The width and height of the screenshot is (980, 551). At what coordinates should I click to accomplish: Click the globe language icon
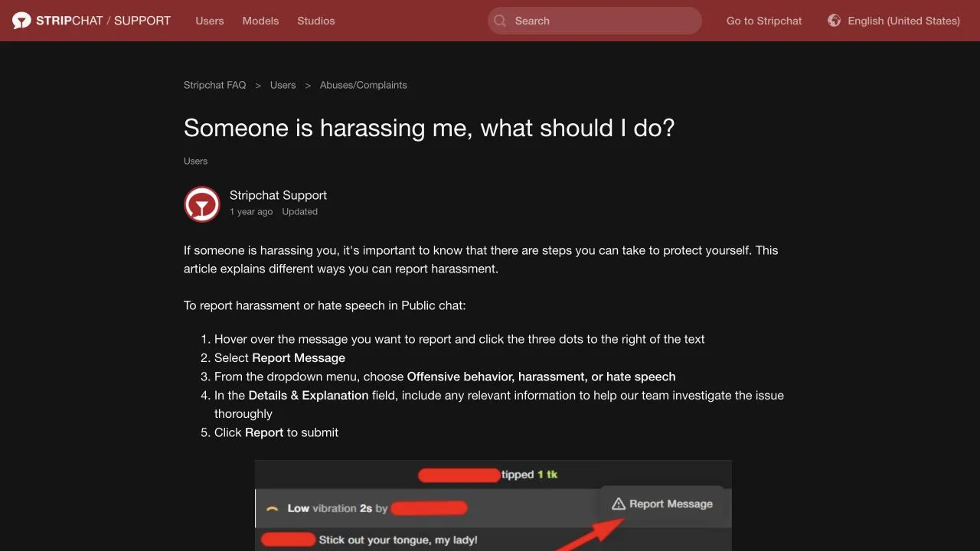(835, 21)
